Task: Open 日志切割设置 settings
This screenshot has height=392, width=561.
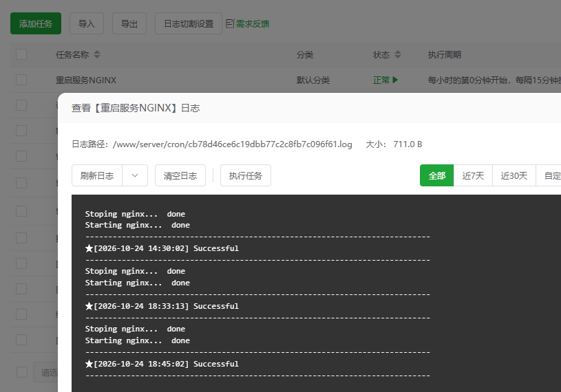Action: (189, 23)
